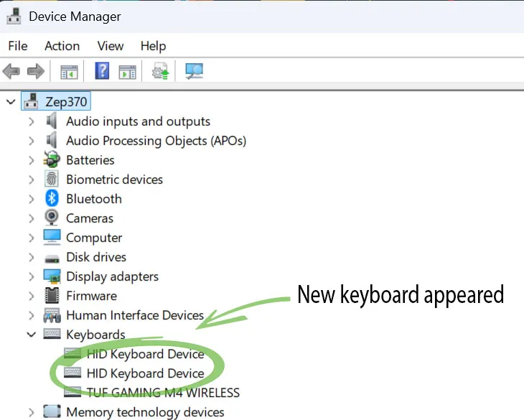Select the Bluetooth category icon
524x420 pixels.
coord(52,199)
